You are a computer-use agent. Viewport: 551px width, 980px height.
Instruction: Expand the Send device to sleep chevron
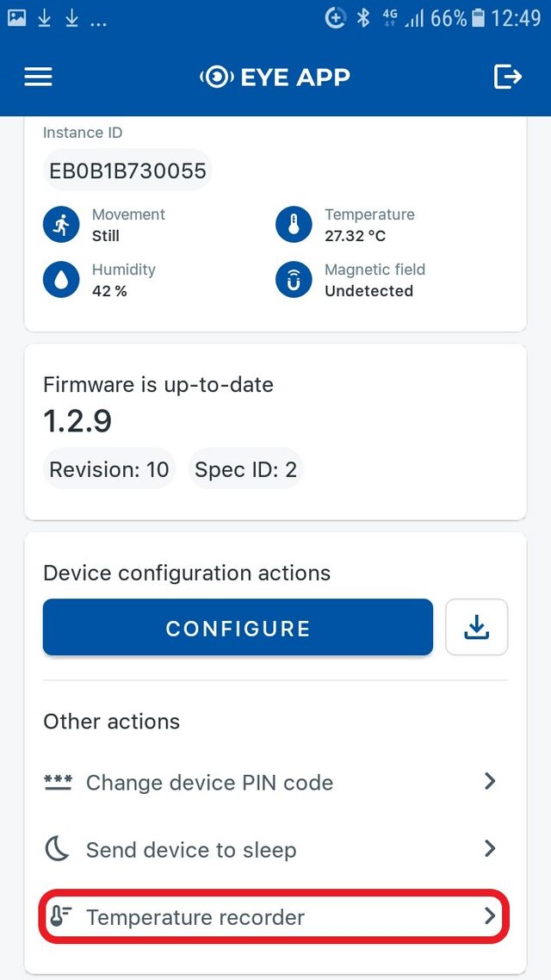click(490, 848)
